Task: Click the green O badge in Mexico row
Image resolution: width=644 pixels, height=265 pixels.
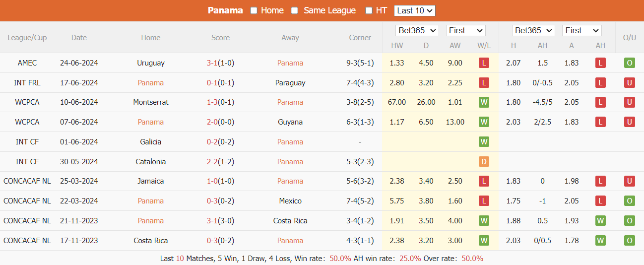Action: tap(630, 201)
